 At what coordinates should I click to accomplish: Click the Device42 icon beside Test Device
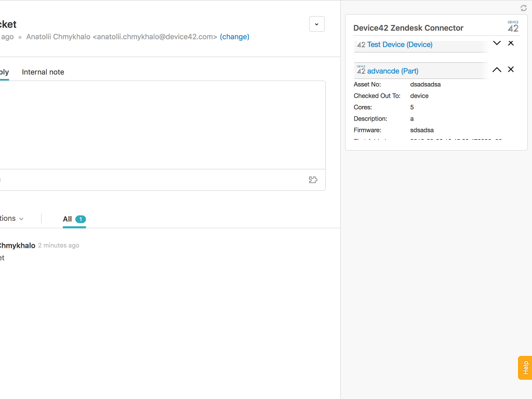(361, 45)
